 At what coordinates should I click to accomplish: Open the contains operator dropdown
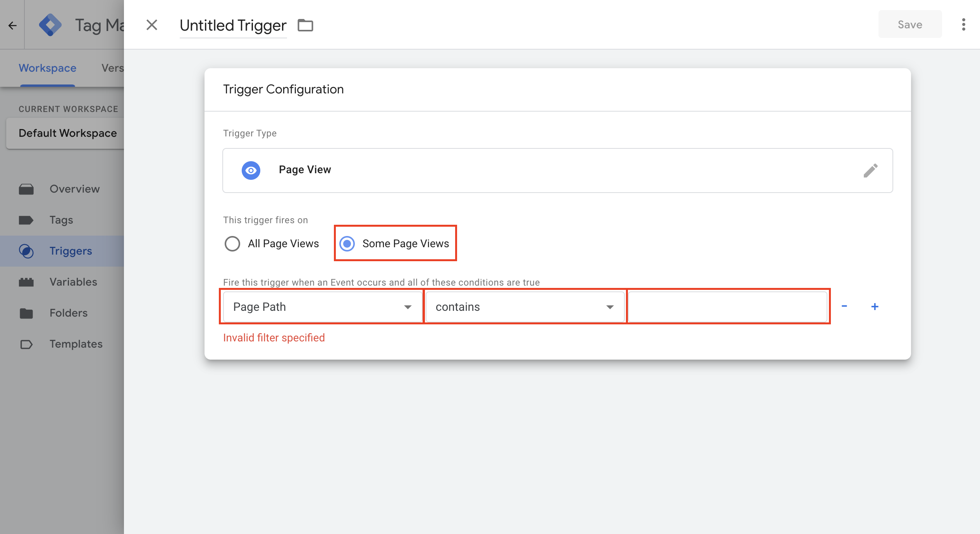click(x=525, y=307)
